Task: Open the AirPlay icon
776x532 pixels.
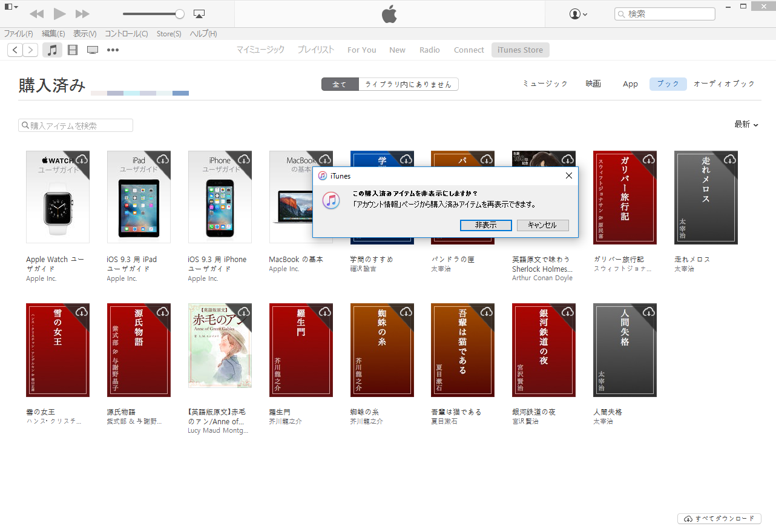Action: point(199,14)
